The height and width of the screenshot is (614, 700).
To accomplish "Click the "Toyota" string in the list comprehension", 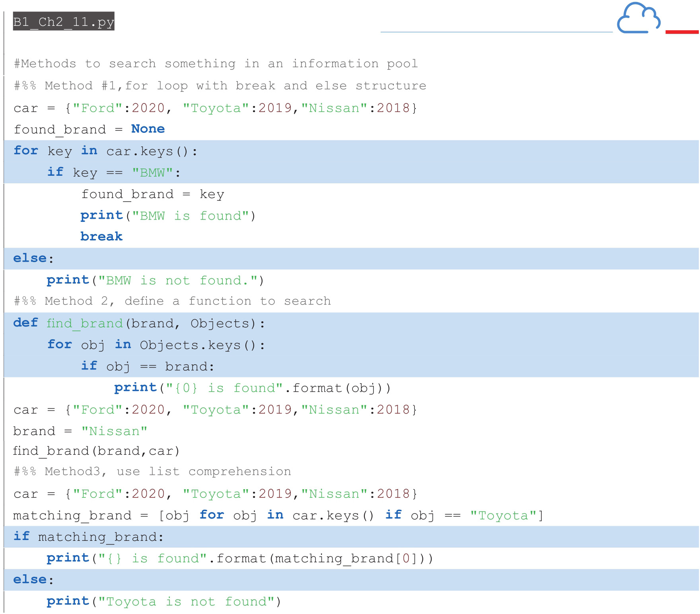I will click(x=503, y=515).
